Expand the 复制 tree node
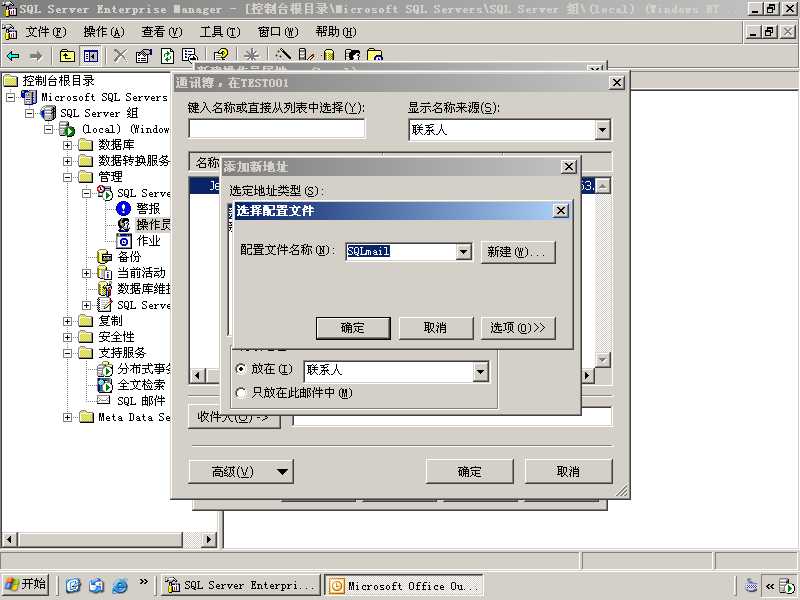Viewport: 800px width, 600px height. click(67, 321)
